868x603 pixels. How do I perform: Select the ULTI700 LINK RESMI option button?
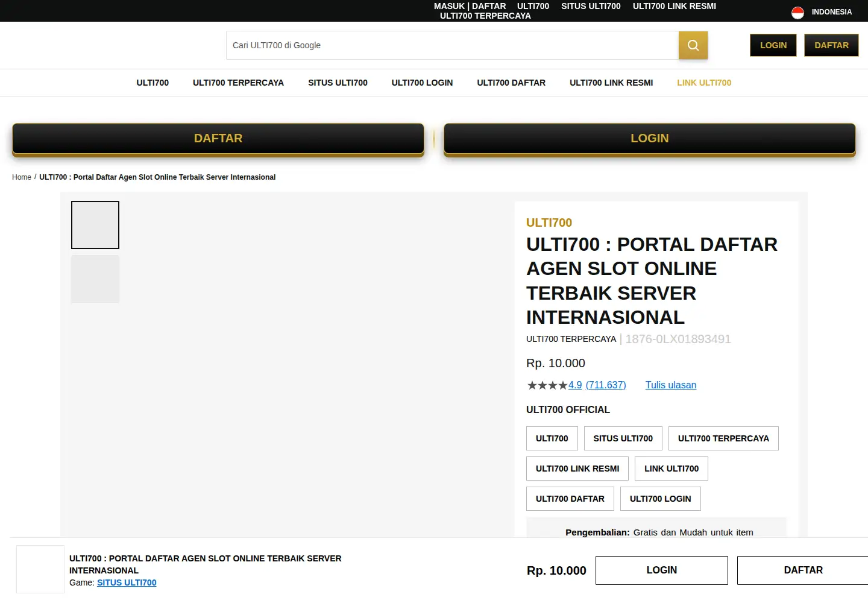coord(577,469)
